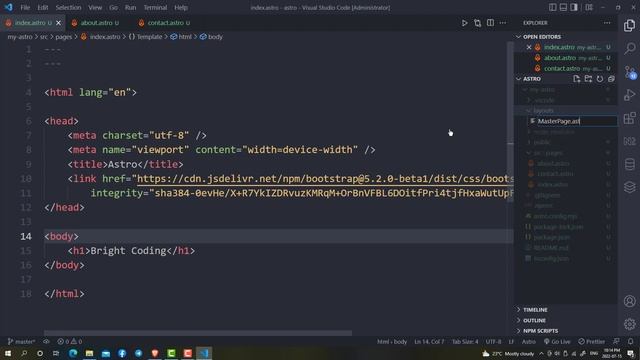Open the Extensions view
Screen dimensions: 640x360
pyautogui.click(x=629, y=118)
